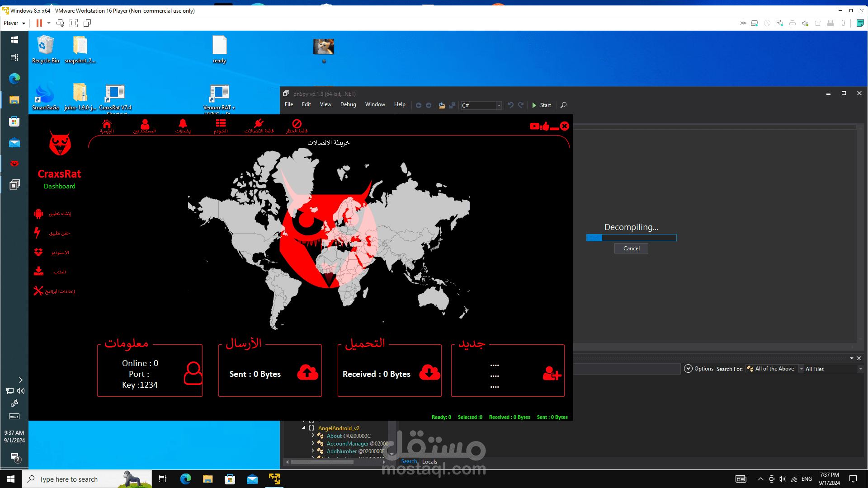Screen dimensions: 868x488
Task: Open the notifications bell icon
Action: (183, 124)
